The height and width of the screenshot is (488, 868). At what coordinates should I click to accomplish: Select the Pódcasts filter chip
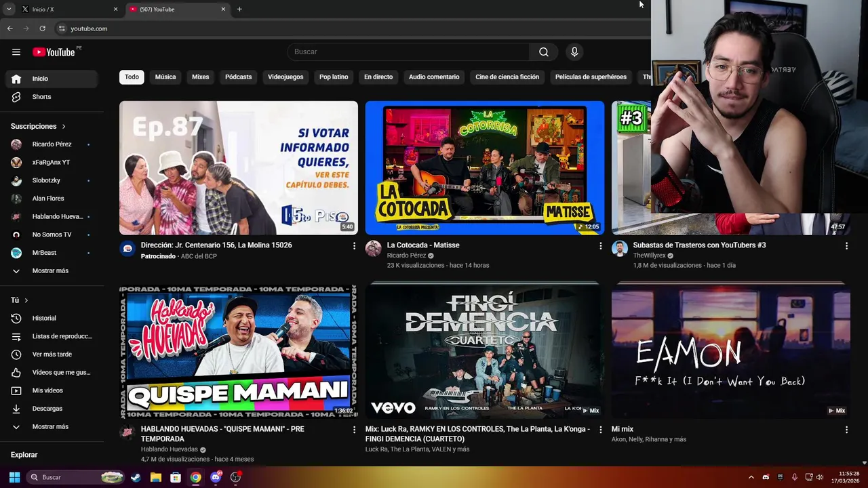(238, 77)
